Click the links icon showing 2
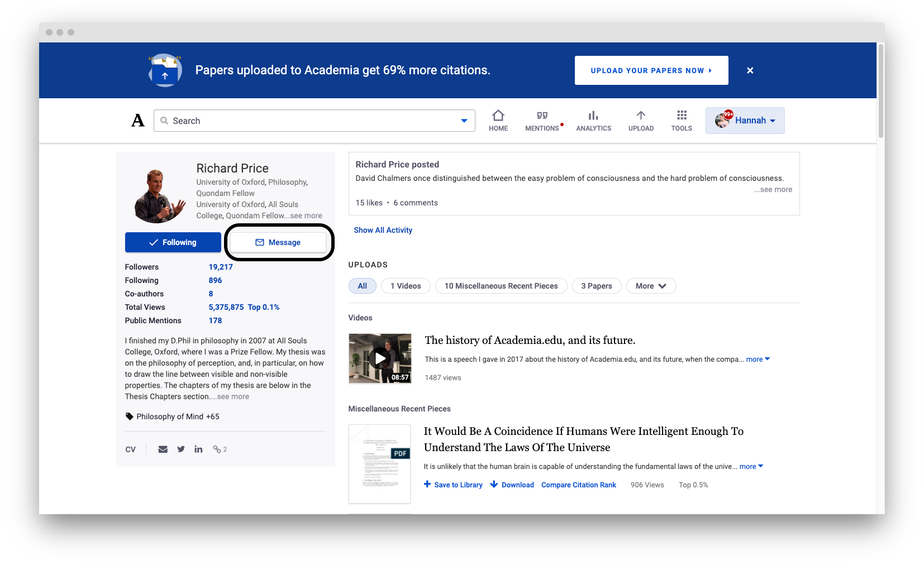The width and height of the screenshot is (924, 570). (220, 449)
